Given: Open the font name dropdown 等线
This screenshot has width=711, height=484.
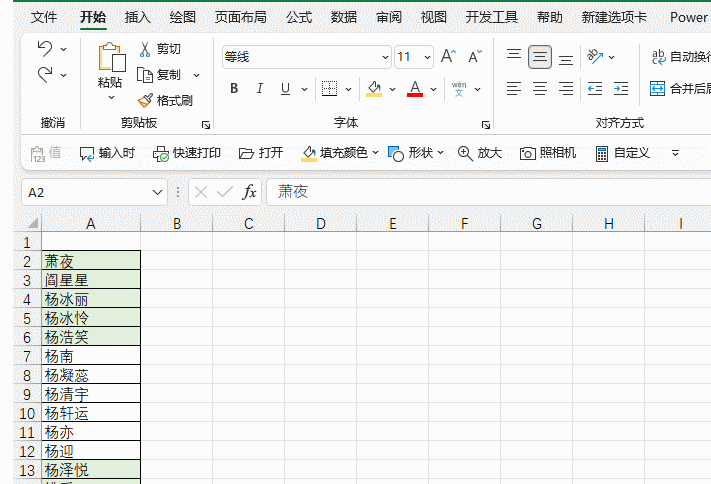Looking at the screenshot, I should (385, 57).
